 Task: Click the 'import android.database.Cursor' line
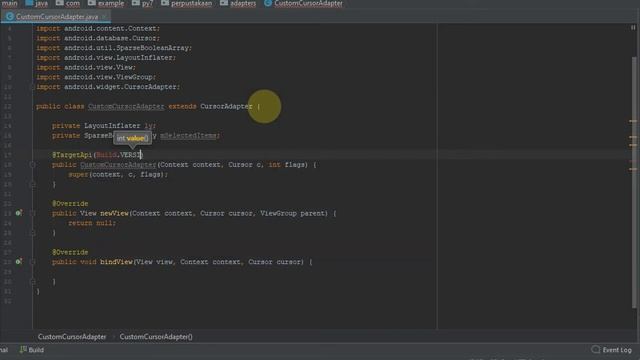tap(98, 38)
